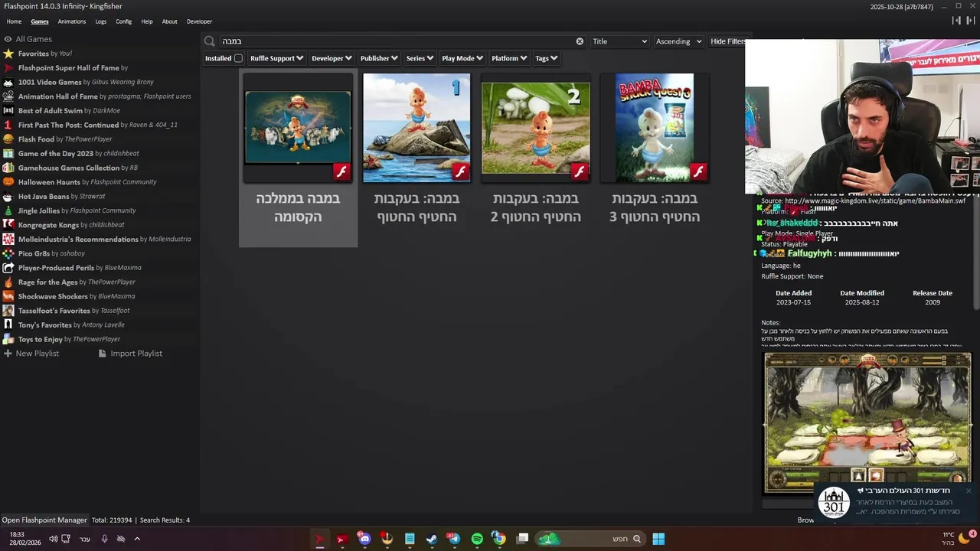Click the game screenshot preview in the sidebar
This screenshot has width=980, height=551.
point(867,423)
